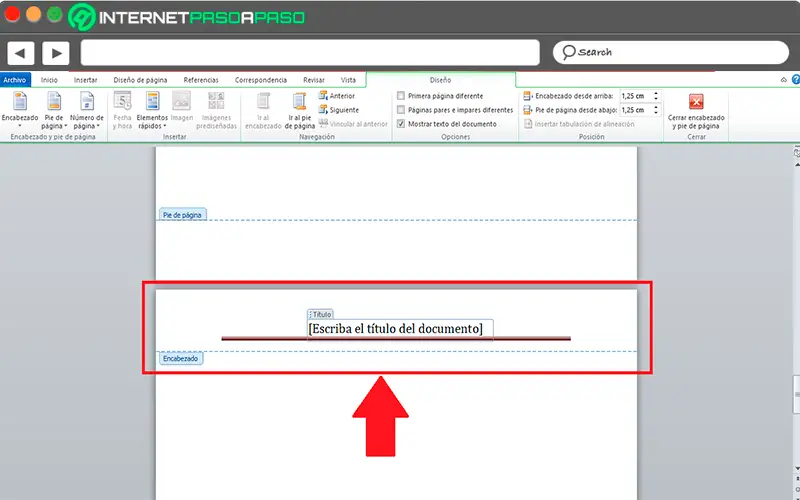Select the Diseño contextual tab
This screenshot has width=800, height=500.
(440, 80)
